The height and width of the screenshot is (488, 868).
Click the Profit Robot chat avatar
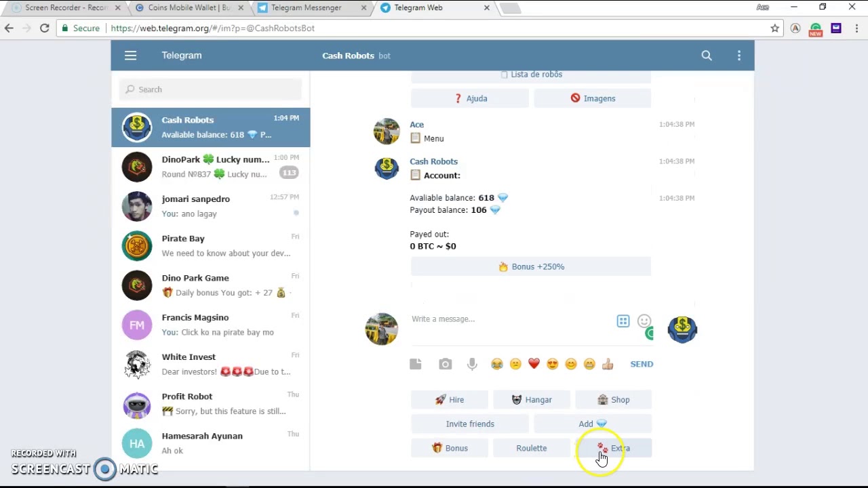[137, 404]
